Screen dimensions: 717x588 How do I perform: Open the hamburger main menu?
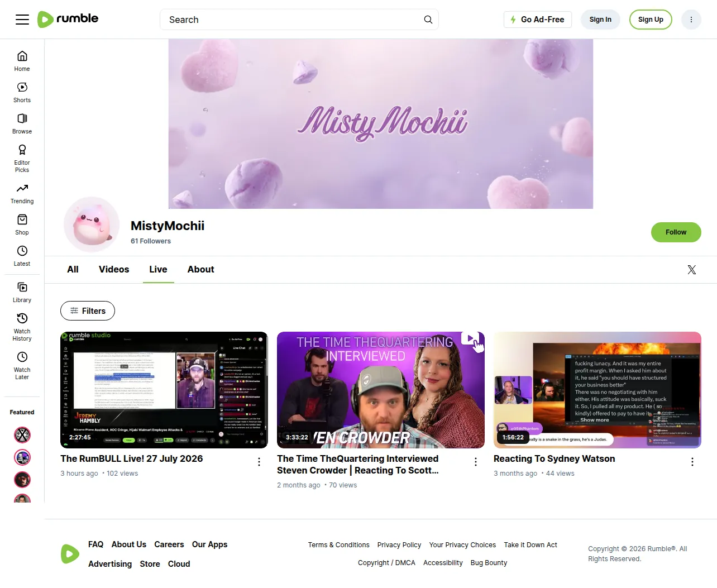(22, 20)
